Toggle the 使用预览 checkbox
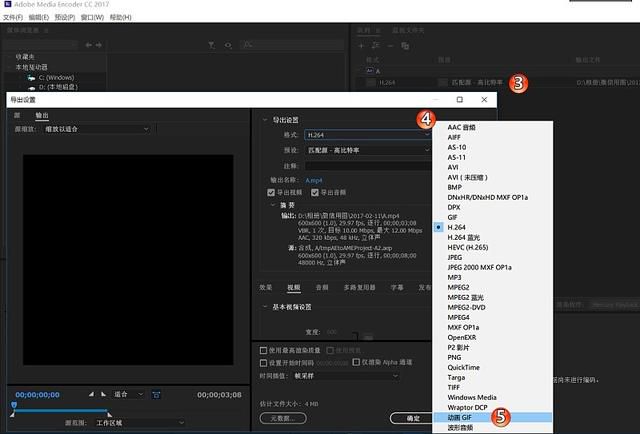This screenshot has width=640, height=434. click(x=330, y=350)
